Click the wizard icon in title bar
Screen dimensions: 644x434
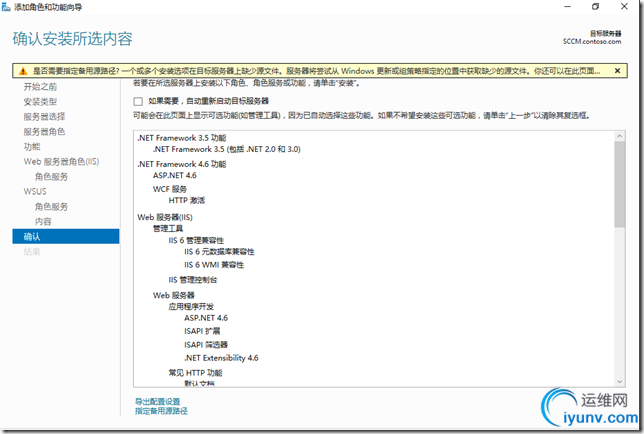6,7
